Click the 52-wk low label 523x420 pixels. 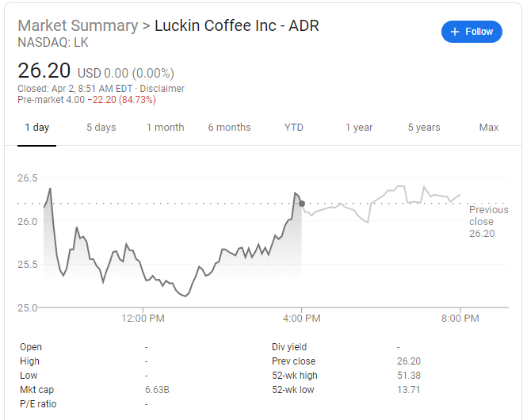coord(293,390)
